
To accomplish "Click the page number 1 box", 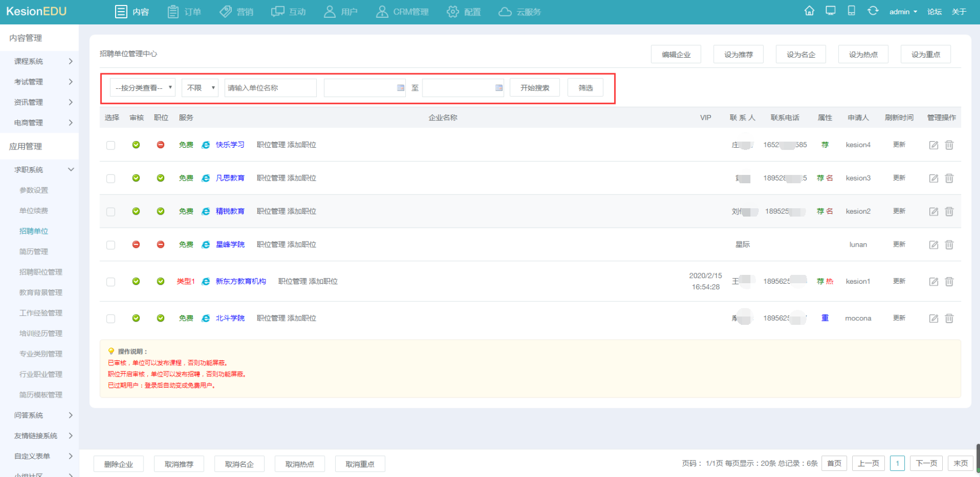I will pos(897,463).
